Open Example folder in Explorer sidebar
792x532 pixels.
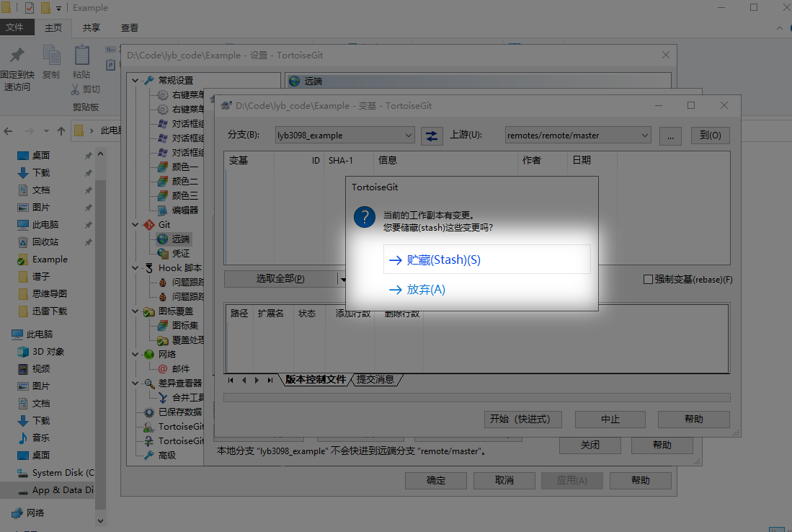pyautogui.click(x=50, y=260)
